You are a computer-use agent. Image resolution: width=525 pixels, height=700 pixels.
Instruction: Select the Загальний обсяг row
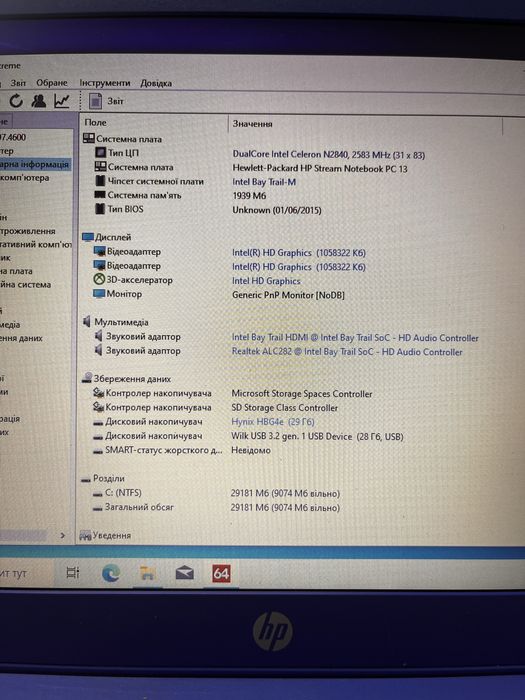[216, 508]
